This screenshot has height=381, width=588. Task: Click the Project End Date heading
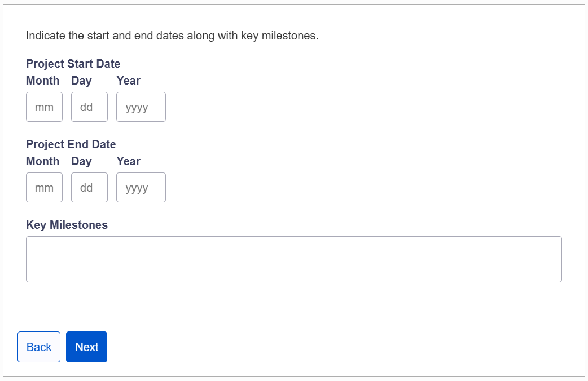point(71,144)
